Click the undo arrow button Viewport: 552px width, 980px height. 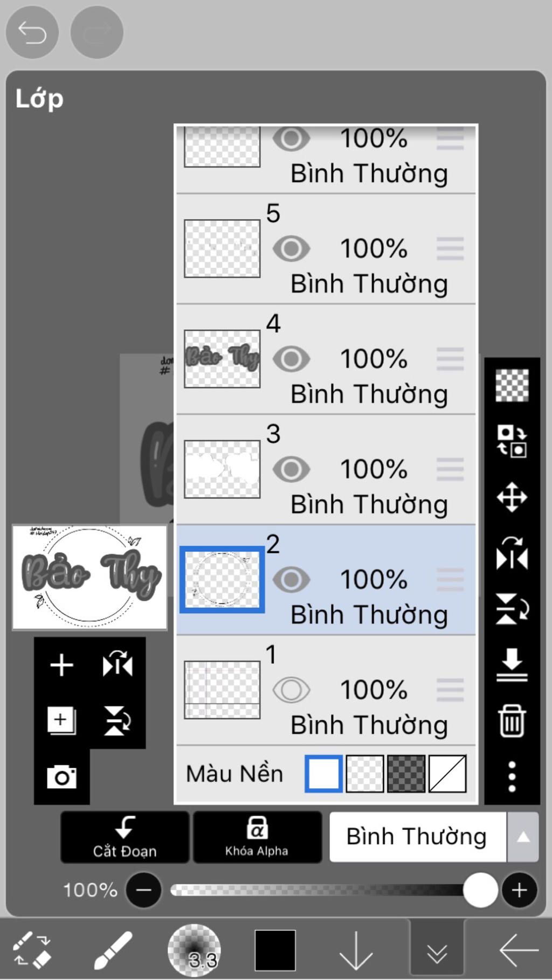click(32, 32)
